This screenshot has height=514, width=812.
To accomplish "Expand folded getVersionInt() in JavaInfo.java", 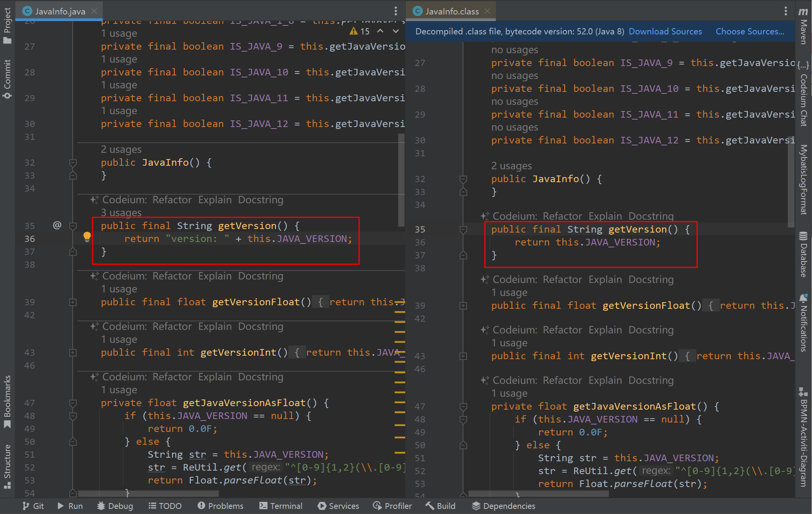I will pyautogui.click(x=73, y=353).
